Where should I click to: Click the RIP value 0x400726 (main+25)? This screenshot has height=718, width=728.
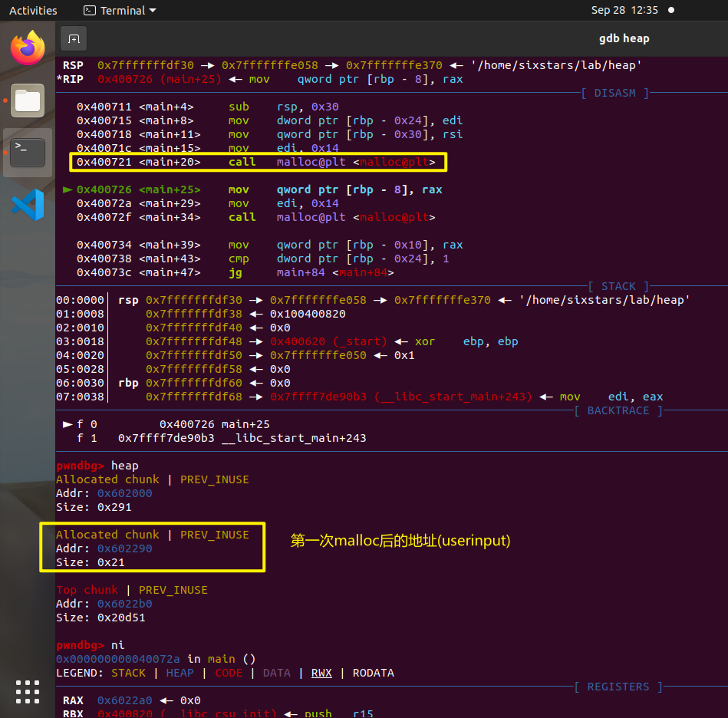[160, 79]
